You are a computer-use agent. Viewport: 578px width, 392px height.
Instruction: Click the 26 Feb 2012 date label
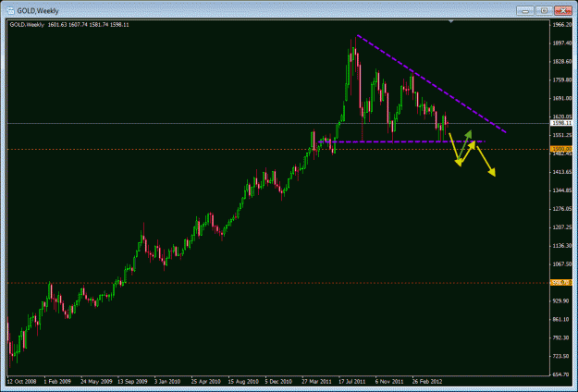click(427, 381)
